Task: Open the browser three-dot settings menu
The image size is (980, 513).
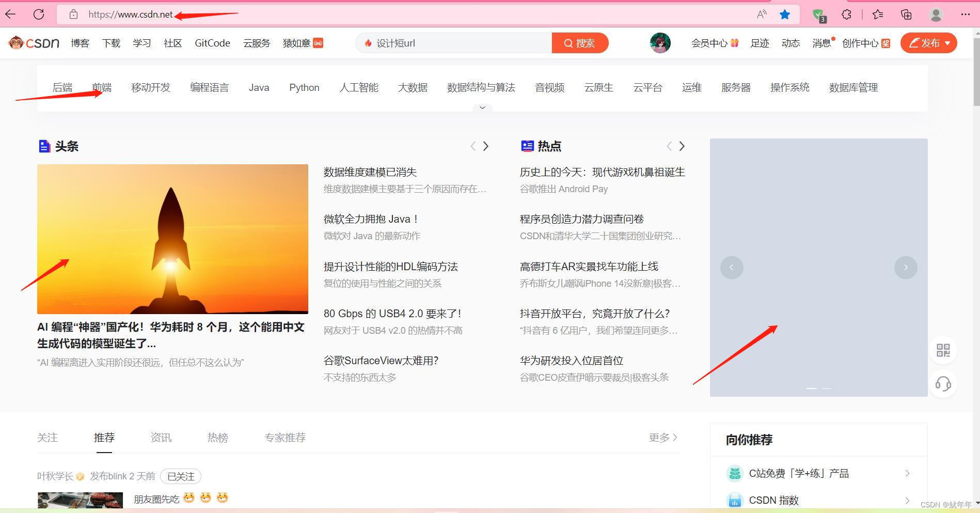Action: (x=965, y=14)
